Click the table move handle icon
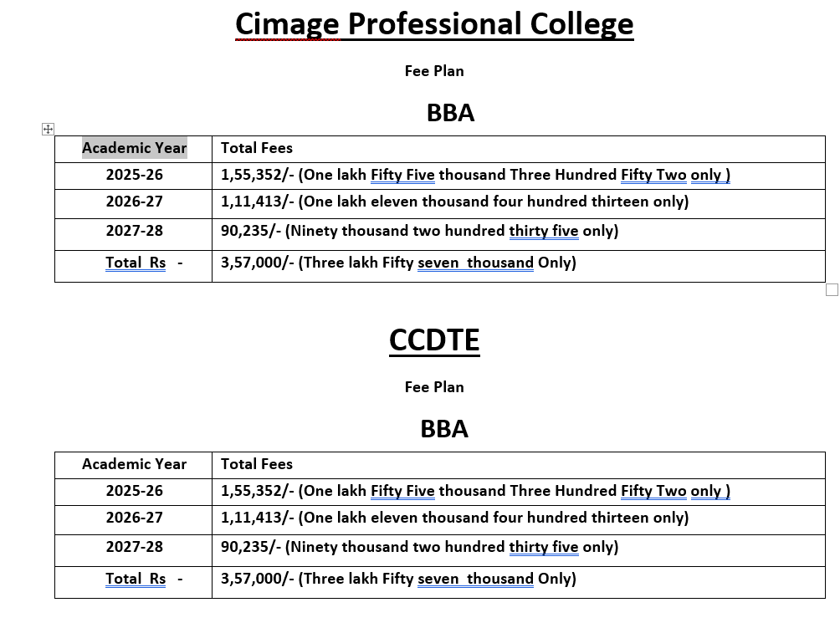The width and height of the screenshot is (840, 623). (48, 129)
